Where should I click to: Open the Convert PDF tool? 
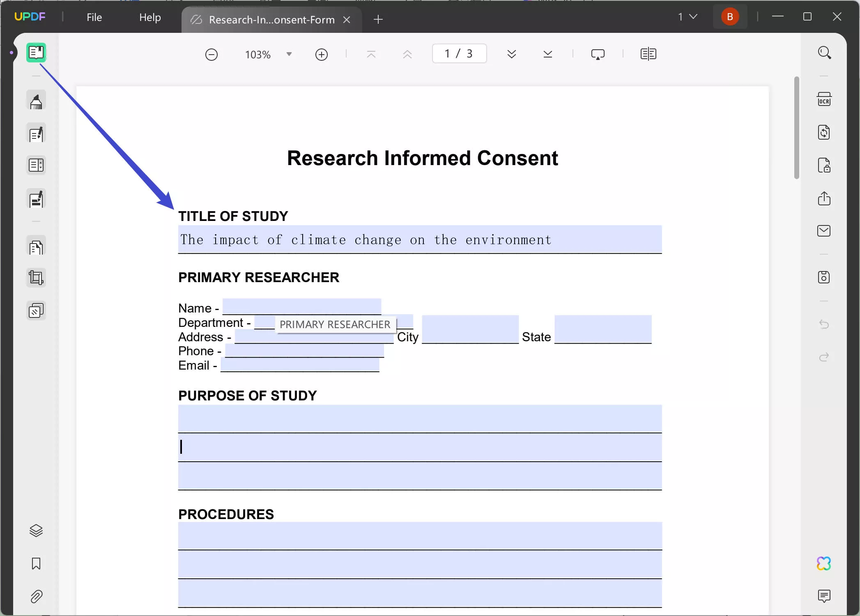pyautogui.click(x=825, y=132)
